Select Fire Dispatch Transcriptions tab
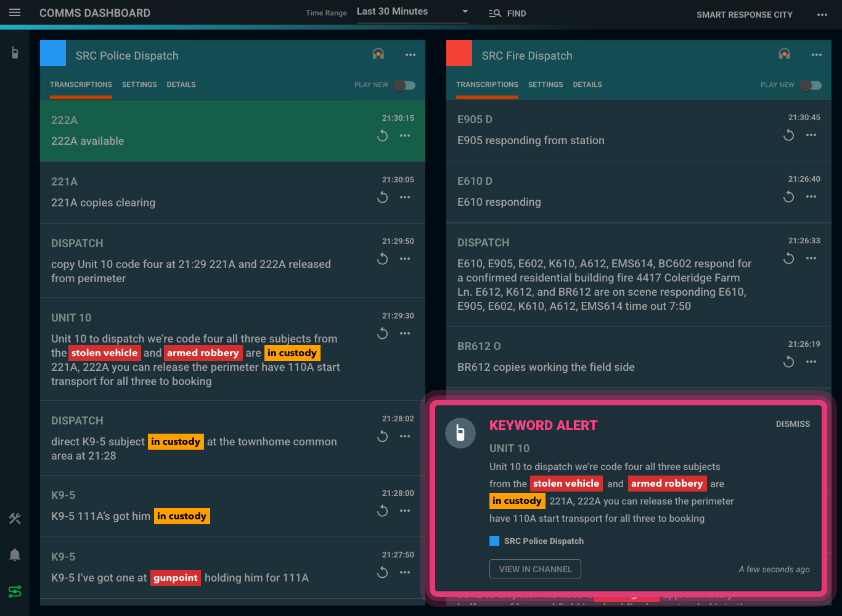This screenshot has width=842, height=616. tap(487, 84)
